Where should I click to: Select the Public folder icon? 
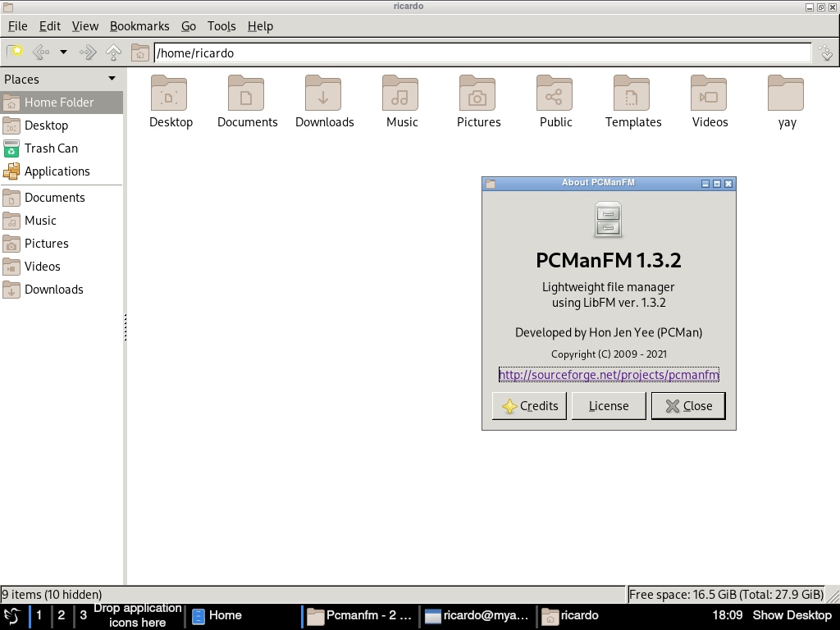point(555,94)
